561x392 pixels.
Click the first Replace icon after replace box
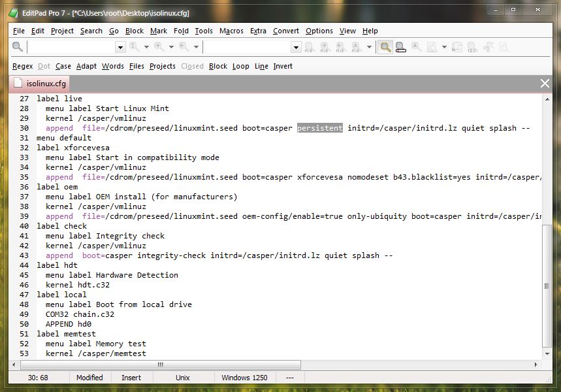(309, 47)
